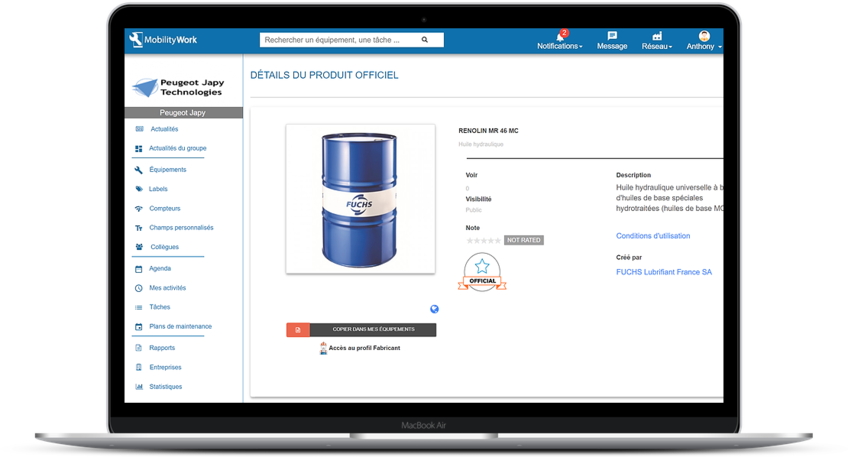Open Champs personnalisés page
Screen dimensions: 848x457
coord(181,228)
